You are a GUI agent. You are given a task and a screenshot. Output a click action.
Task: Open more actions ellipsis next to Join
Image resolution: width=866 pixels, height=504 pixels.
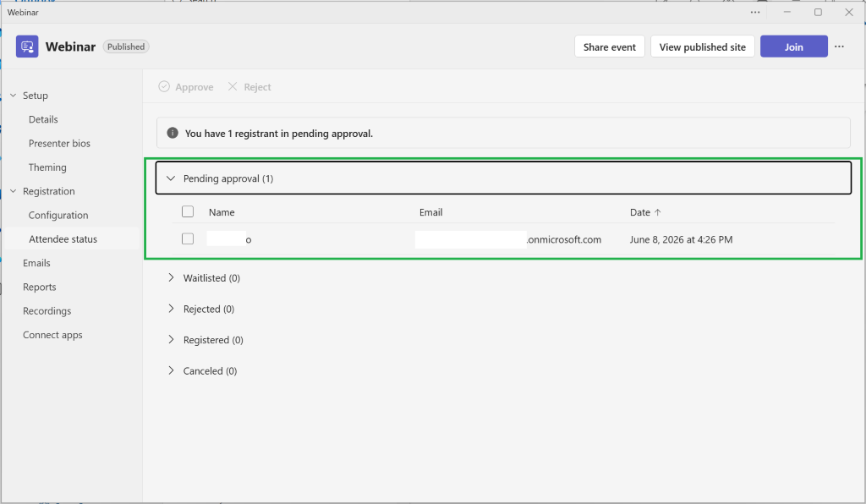coord(839,47)
